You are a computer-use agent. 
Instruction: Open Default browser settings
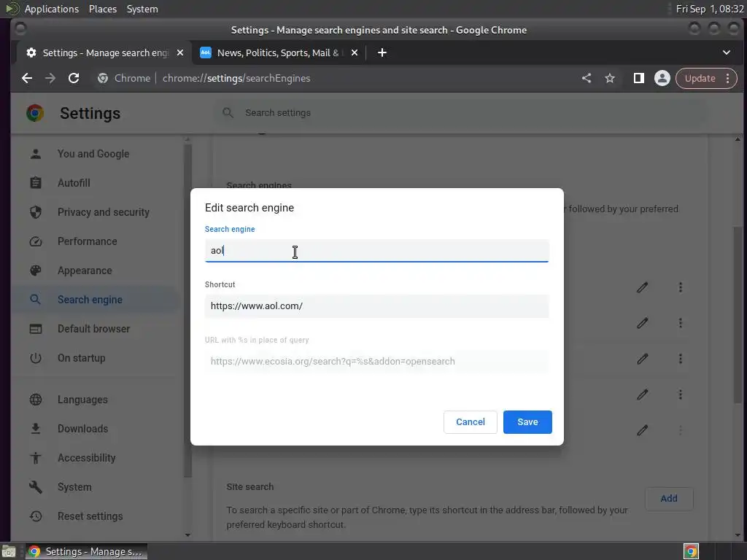94,329
